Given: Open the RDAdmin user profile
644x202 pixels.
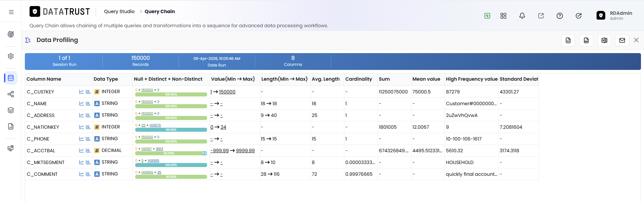Looking at the screenshot, I should (614, 15).
